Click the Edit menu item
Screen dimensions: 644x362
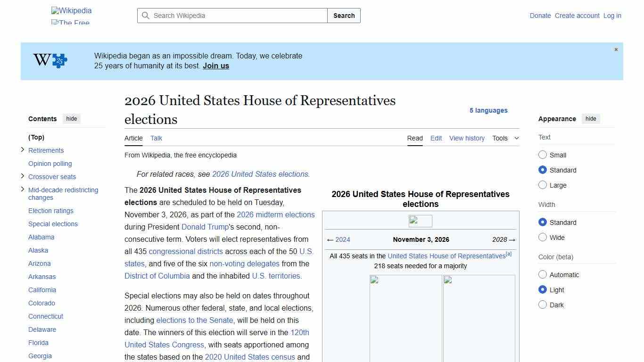pos(436,138)
